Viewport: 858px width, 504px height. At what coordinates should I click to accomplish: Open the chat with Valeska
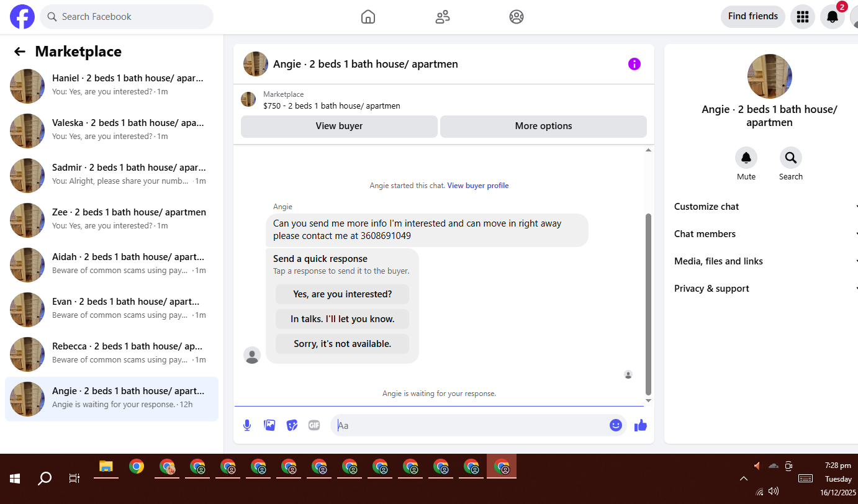click(x=112, y=131)
